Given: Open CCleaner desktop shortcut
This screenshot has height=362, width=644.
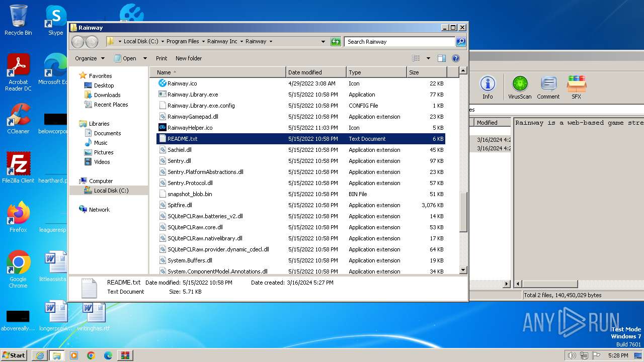Looking at the screenshot, I should click(x=18, y=119).
